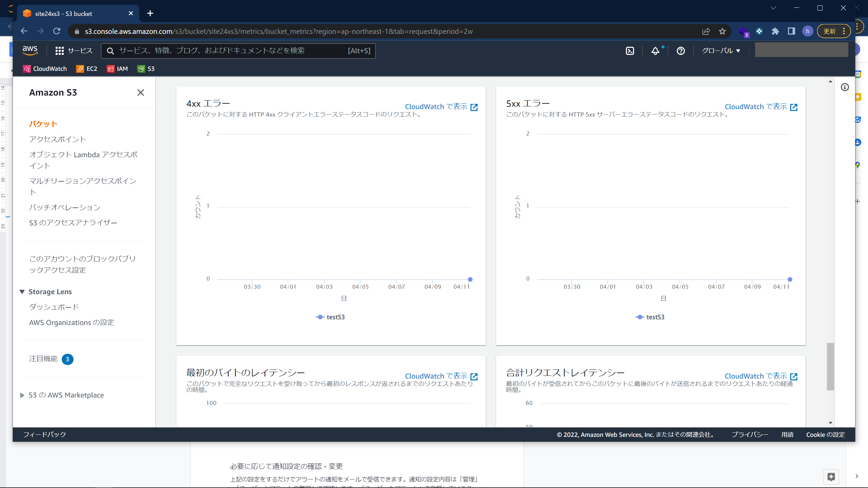This screenshot has height=488, width=868.
Task: Collapse the Storage Lens section
Action: [x=22, y=291]
